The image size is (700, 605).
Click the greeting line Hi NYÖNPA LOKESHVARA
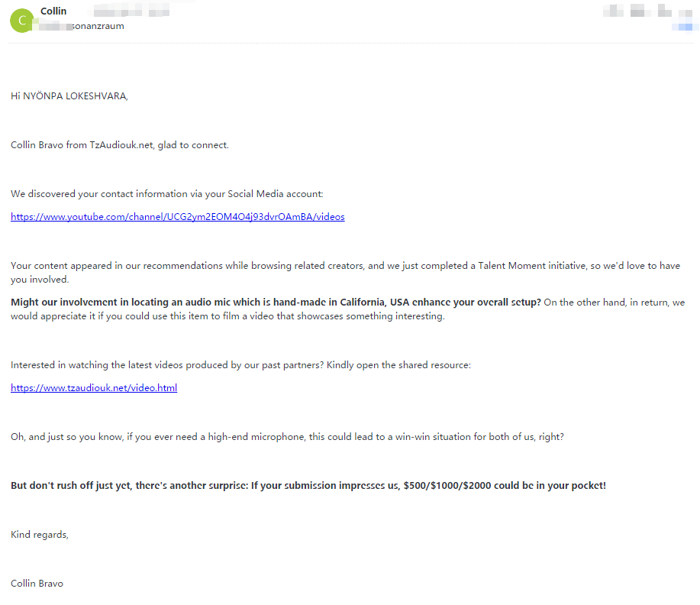pyautogui.click(x=69, y=96)
